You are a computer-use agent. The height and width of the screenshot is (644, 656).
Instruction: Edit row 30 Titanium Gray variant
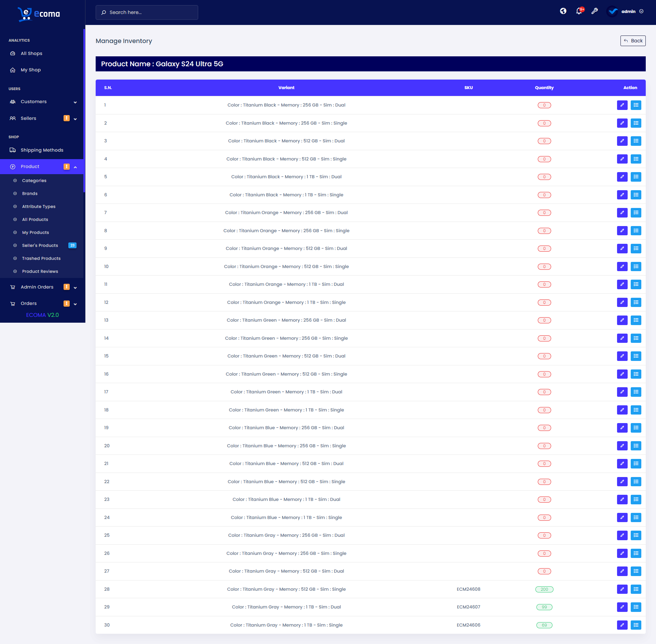[x=622, y=625]
